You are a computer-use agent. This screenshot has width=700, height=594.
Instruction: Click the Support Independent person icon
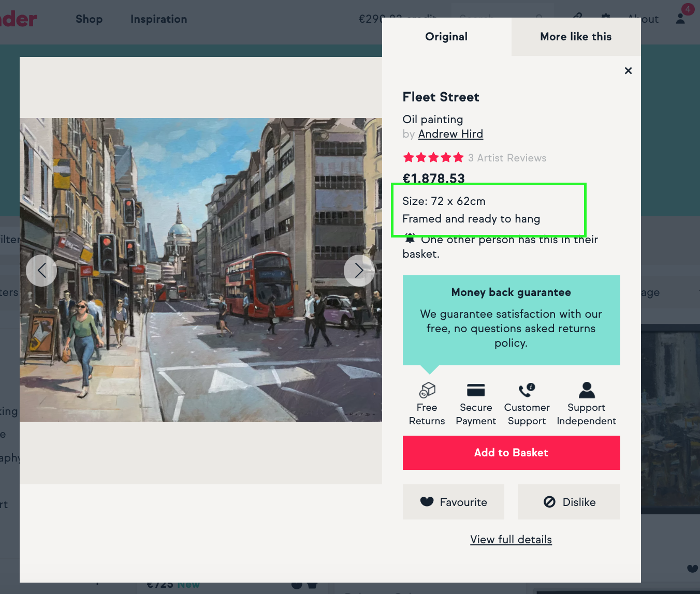point(587,390)
